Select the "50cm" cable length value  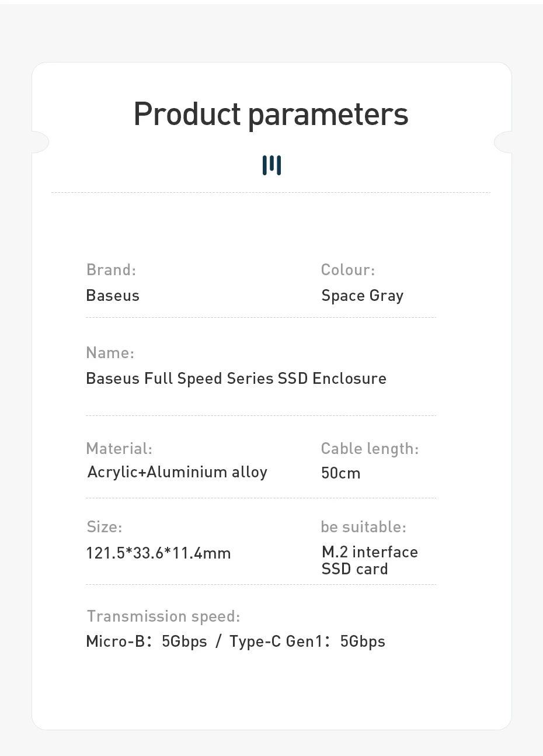[340, 473]
